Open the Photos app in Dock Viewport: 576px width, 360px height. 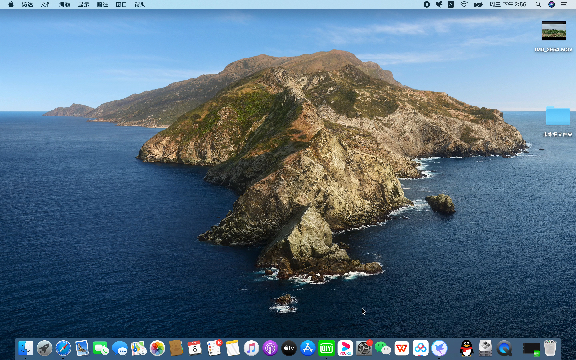(157, 348)
